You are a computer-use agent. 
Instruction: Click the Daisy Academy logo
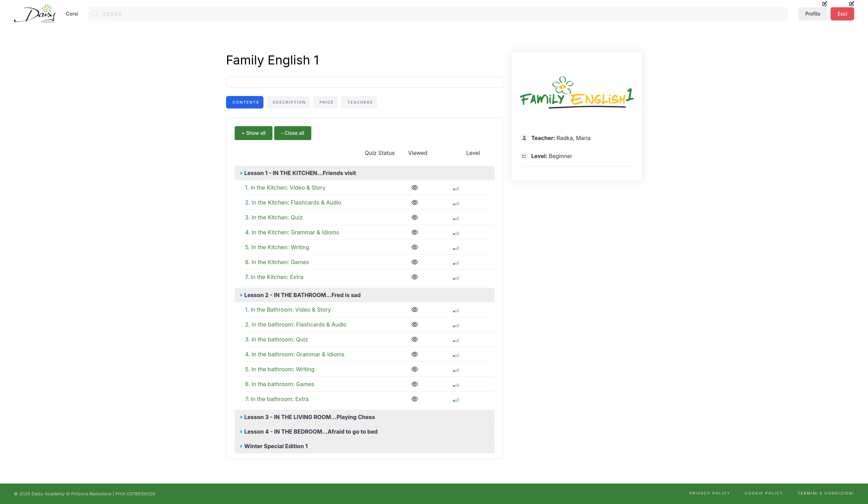(x=35, y=14)
